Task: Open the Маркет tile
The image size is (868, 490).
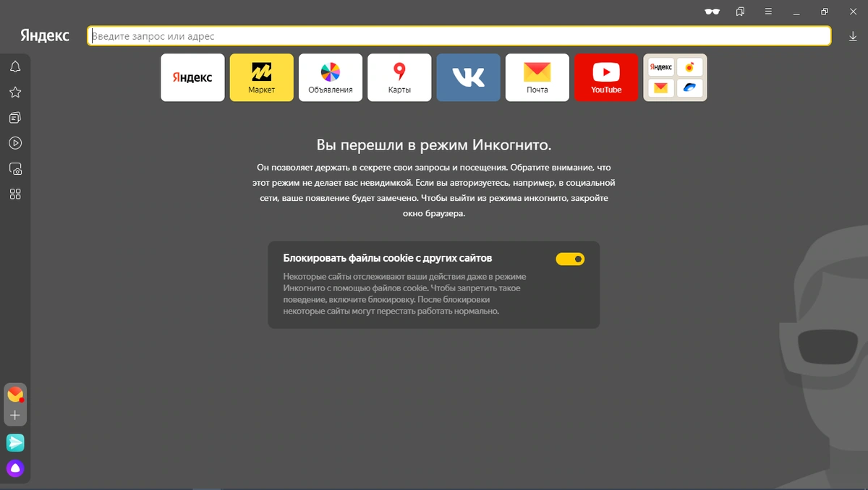Action: (x=261, y=77)
